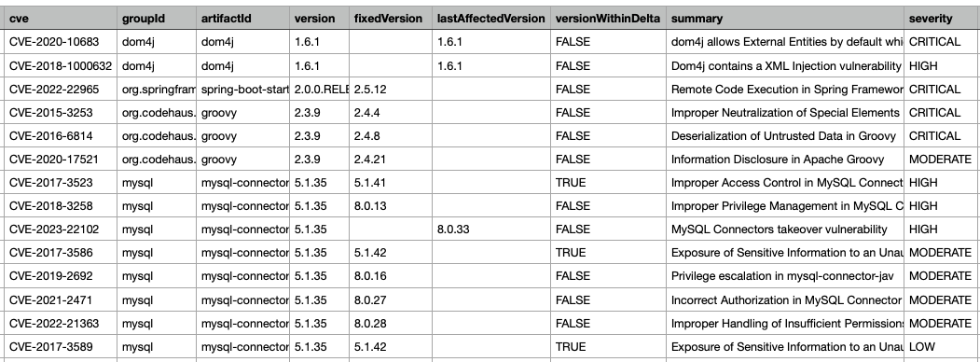Select the severity column header
Image resolution: width=980 pixels, height=362 pixels.
pos(943,19)
